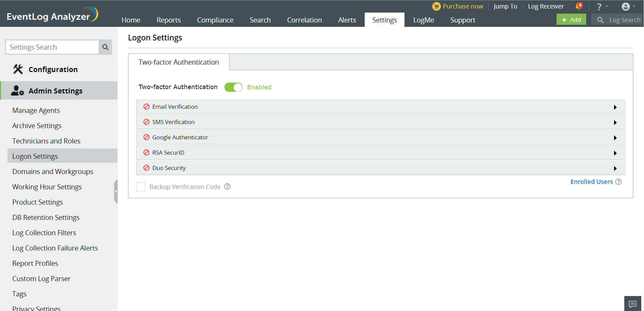Expand the Google Authenticator section arrow
Viewport: 644px width, 311px height.
point(615,138)
